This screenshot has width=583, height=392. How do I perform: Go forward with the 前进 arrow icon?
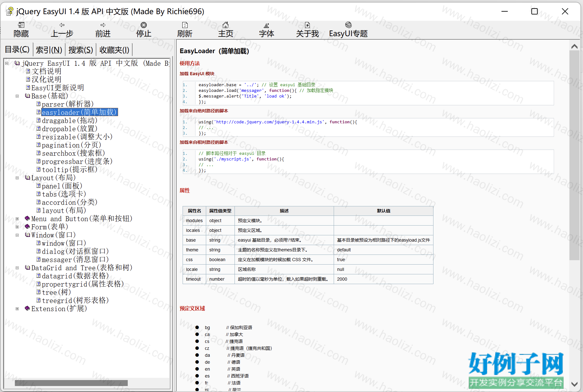pyautogui.click(x=103, y=25)
